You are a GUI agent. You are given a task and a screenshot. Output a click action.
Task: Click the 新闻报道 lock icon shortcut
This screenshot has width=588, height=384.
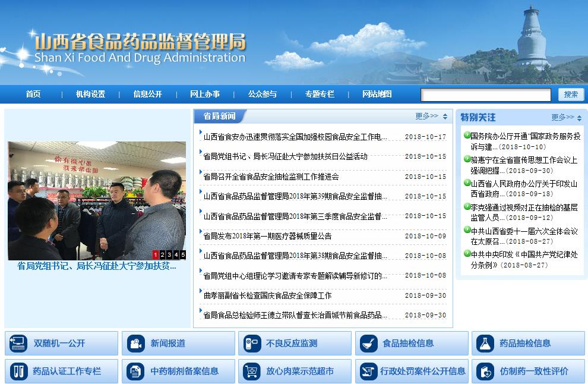[x=138, y=344]
